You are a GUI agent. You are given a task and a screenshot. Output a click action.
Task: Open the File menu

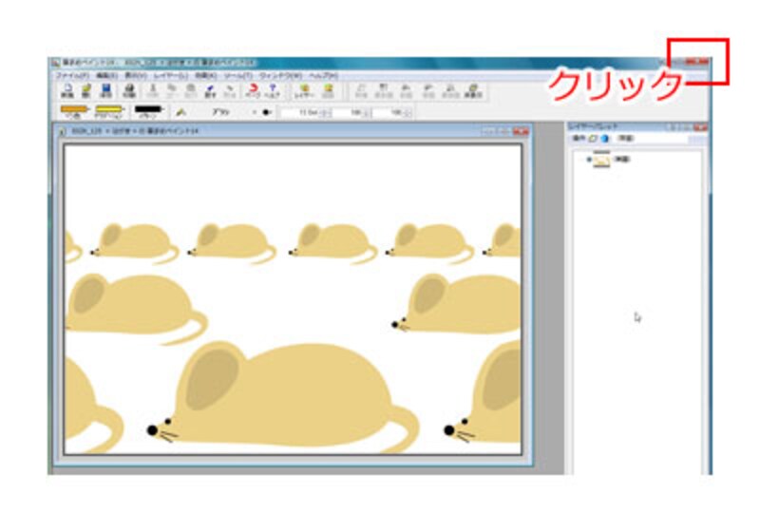(71, 74)
